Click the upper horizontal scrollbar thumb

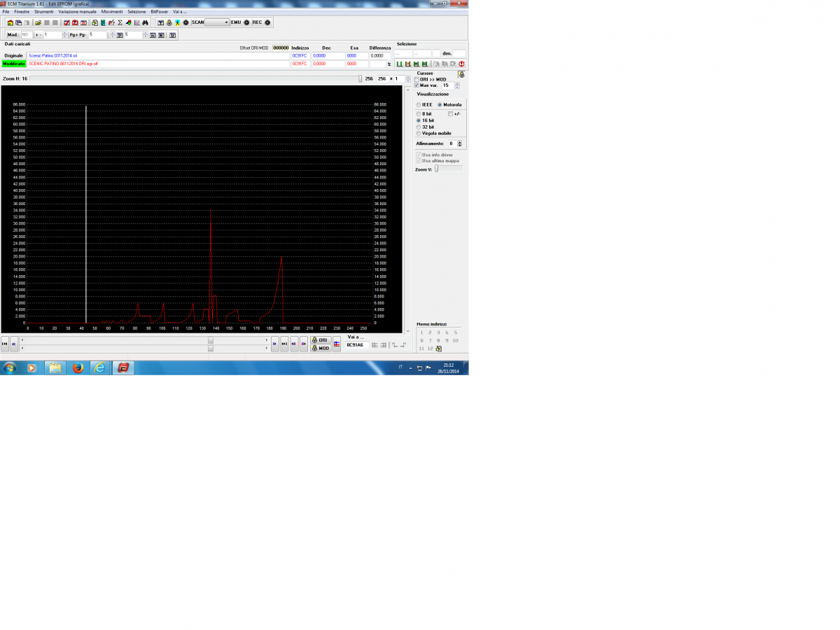point(211,340)
